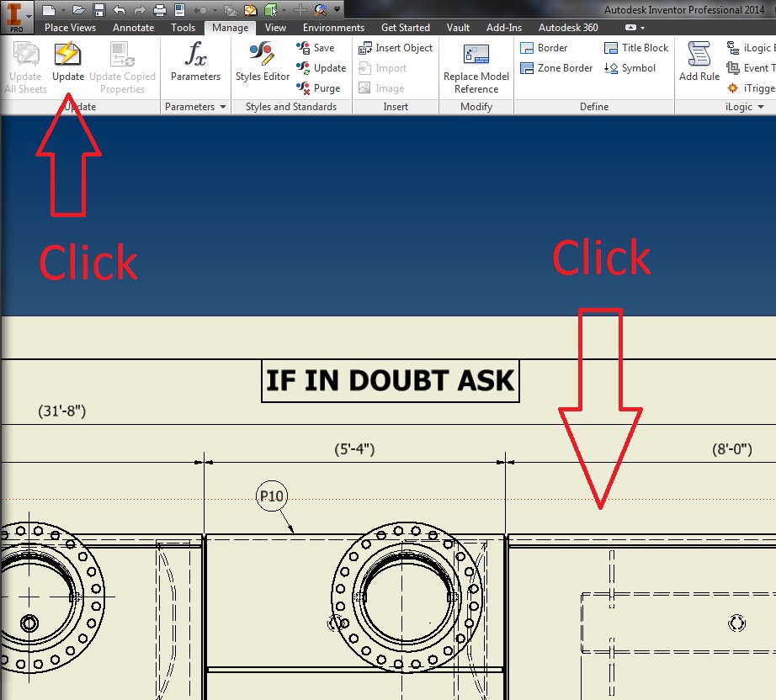Open the fx Parameters tool

click(x=195, y=61)
